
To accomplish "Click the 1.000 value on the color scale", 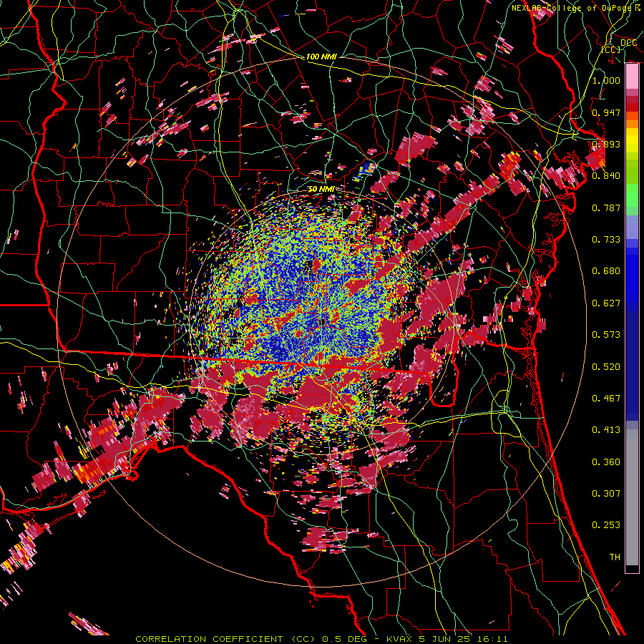I will [x=606, y=80].
